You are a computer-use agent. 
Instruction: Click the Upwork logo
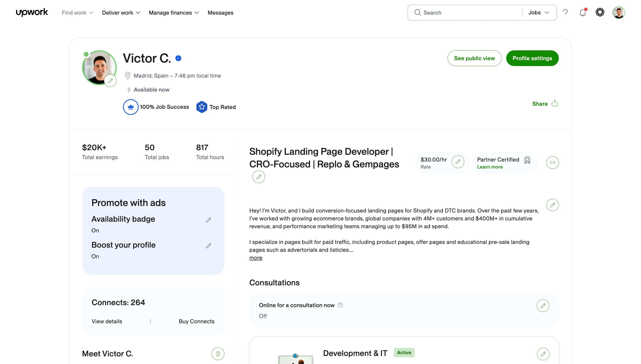32,12
